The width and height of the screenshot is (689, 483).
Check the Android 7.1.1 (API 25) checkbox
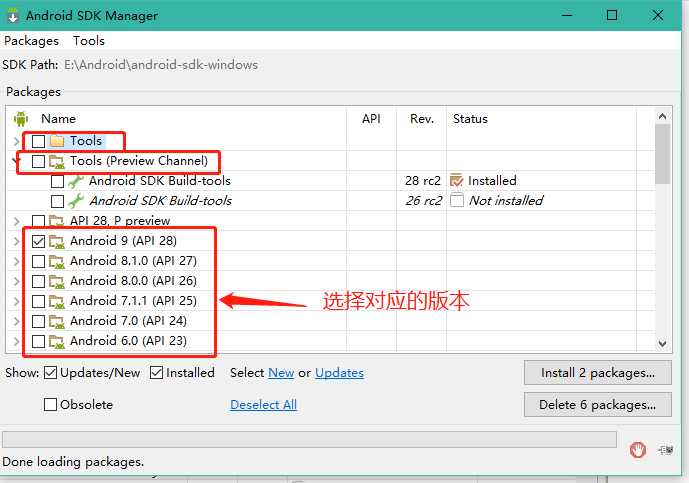click(x=38, y=301)
